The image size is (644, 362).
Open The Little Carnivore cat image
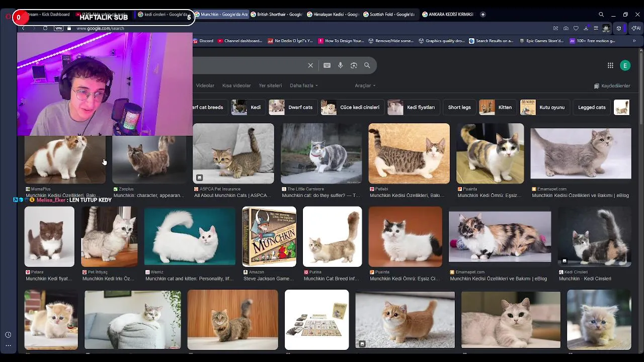pyautogui.click(x=321, y=153)
